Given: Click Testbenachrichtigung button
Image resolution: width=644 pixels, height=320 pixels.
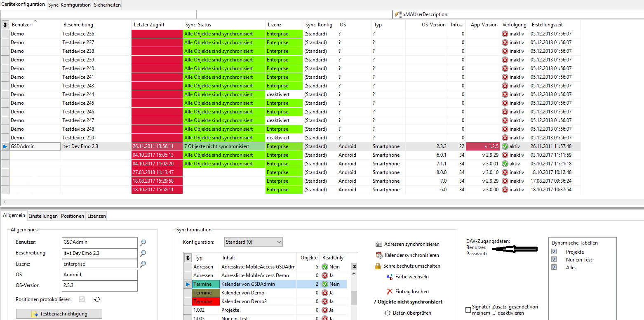Looking at the screenshot, I should tap(59, 314).
